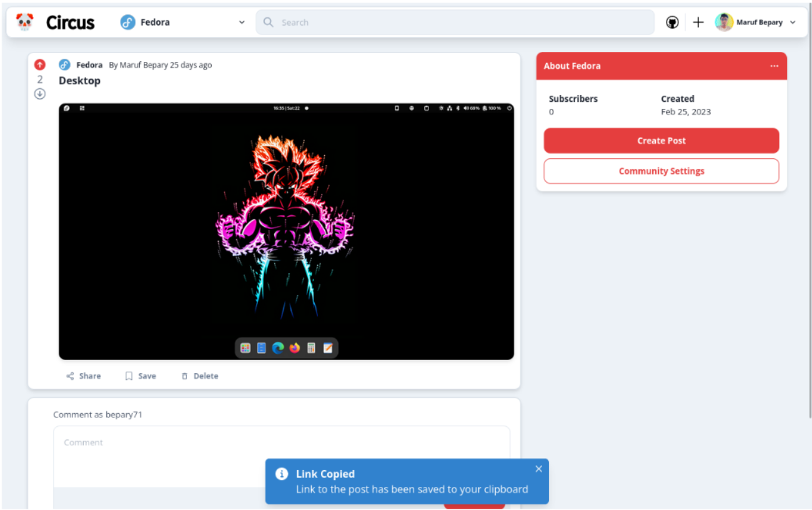The height and width of the screenshot is (510, 812).
Task: Click the info icon in Link Copied toast
Action: [282, 474]
